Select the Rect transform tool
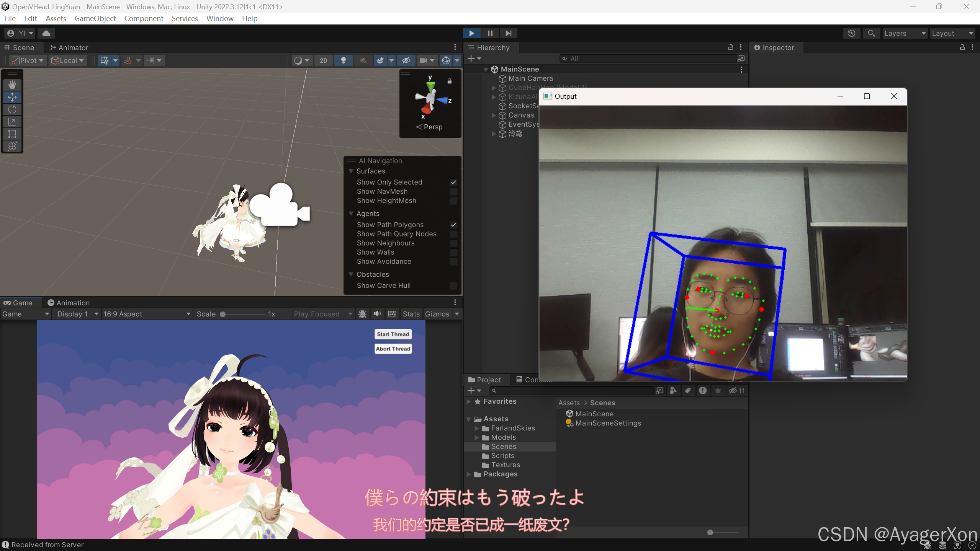 [12, 134]
